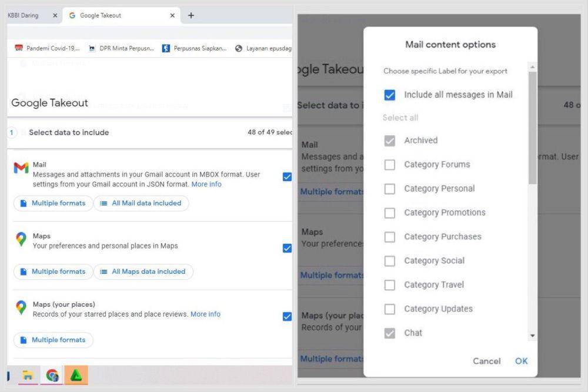Screen dimensions: 588x392
Task: Click Multiple formats button under Mail
Action: (x=53, y=203)
